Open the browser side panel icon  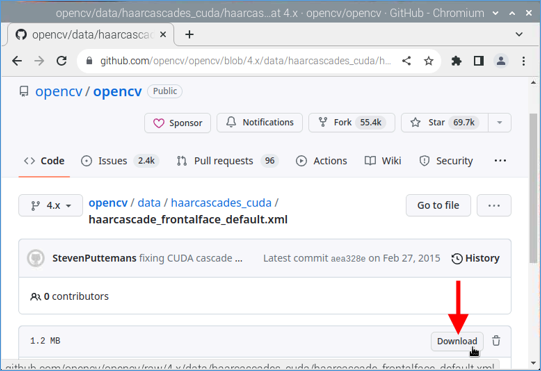click(479, 61)
